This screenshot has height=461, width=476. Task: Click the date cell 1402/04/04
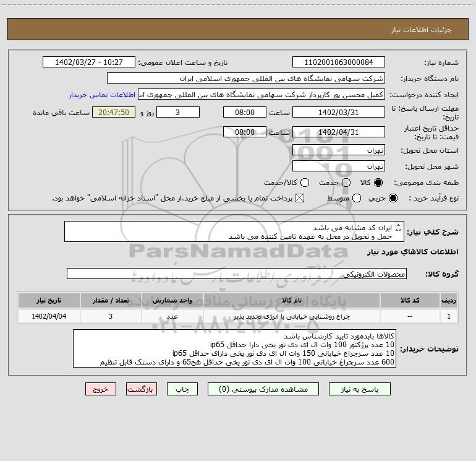click(x=49, y=316)
